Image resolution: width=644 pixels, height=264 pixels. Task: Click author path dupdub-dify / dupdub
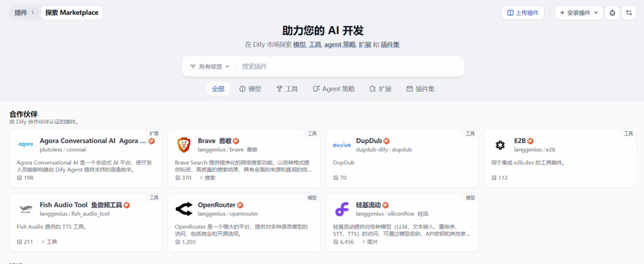click(x=383, y=150)
